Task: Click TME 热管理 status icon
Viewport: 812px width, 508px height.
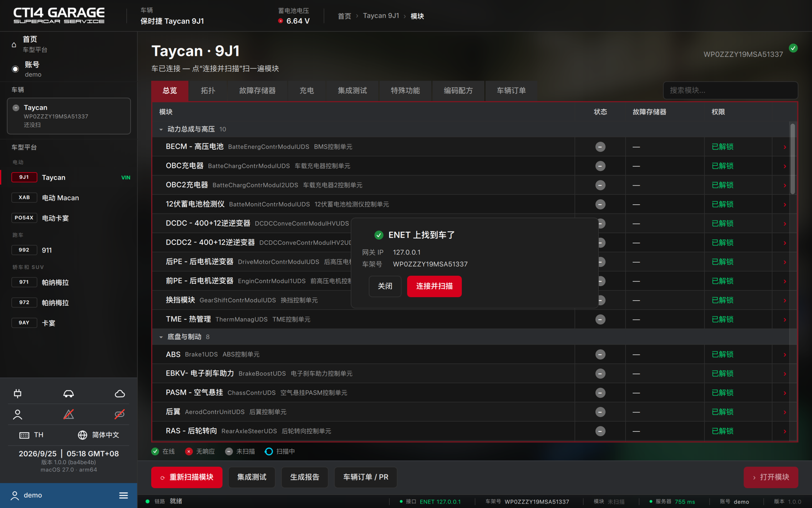Action: click(x=600, y=320)
